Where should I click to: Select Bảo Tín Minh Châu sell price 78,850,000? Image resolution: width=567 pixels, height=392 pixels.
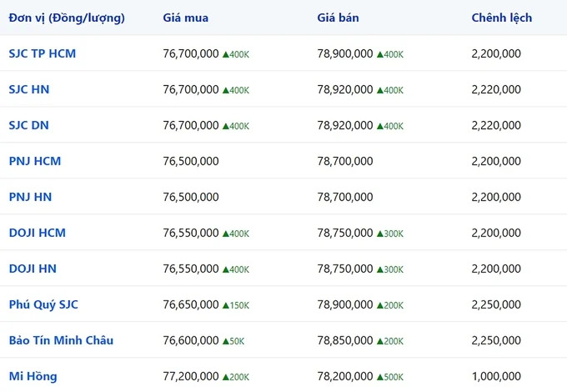(x=345, y=340)
